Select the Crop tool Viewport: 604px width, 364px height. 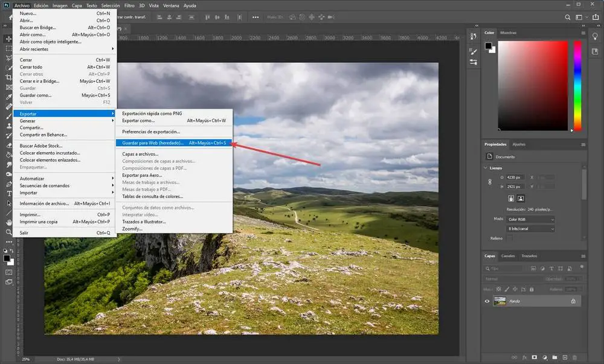(x=8, y=77)
